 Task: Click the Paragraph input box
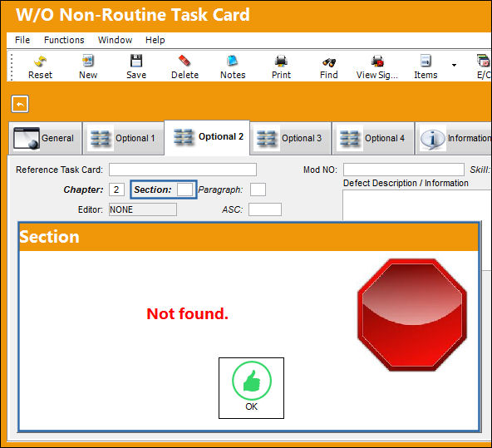click(x=258, y=190)
